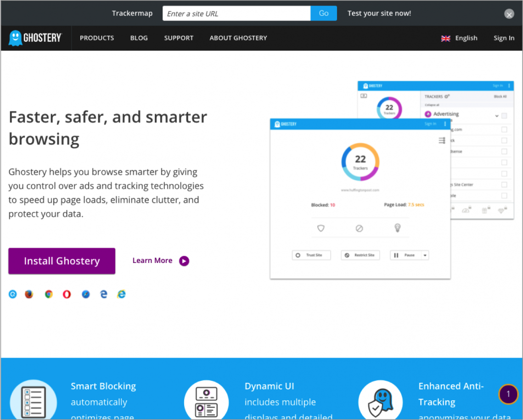523x420 pixels.
Task: Open the Pause button dropdown arrow
Action: pyautogui.click(x=425, y=255)
